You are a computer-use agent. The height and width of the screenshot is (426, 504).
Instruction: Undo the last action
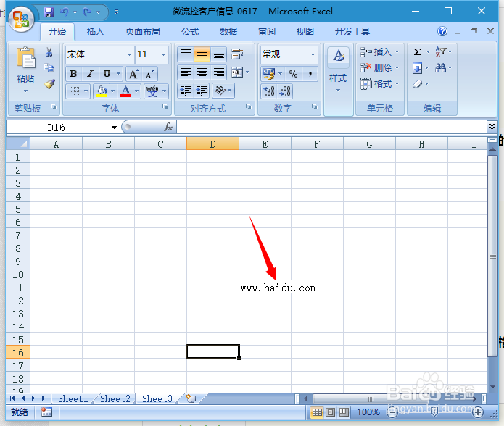click(65, 12)
